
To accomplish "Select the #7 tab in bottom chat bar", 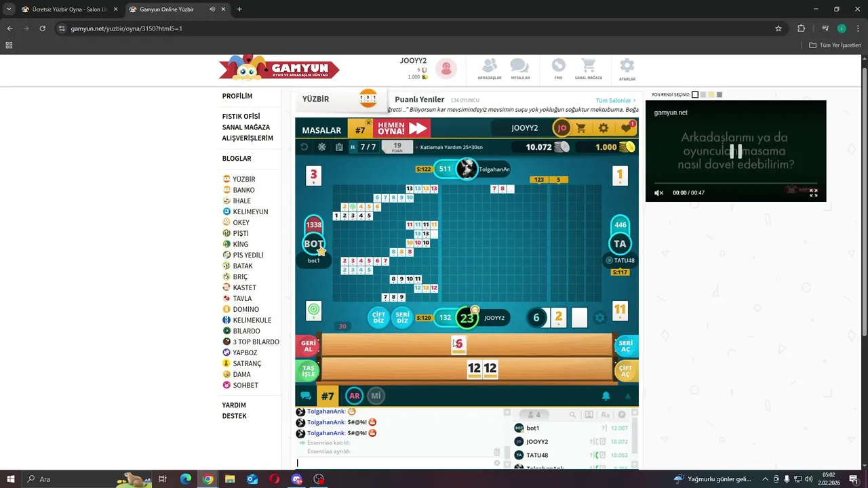I will coord(328,396).
